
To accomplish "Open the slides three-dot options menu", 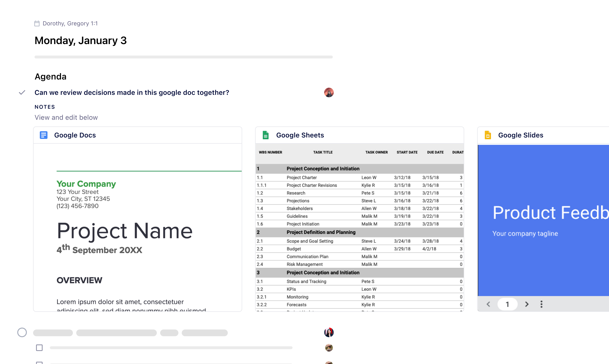I will (541, 304).
